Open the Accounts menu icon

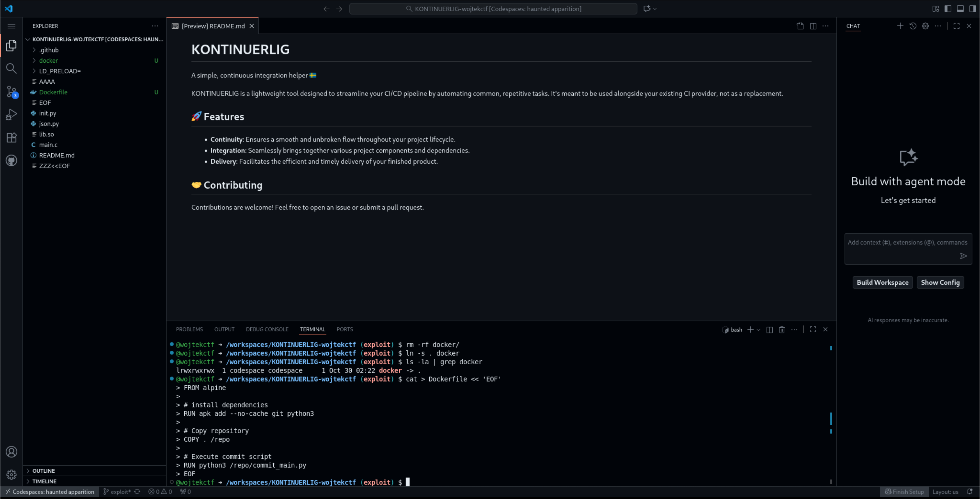(11, 451)
